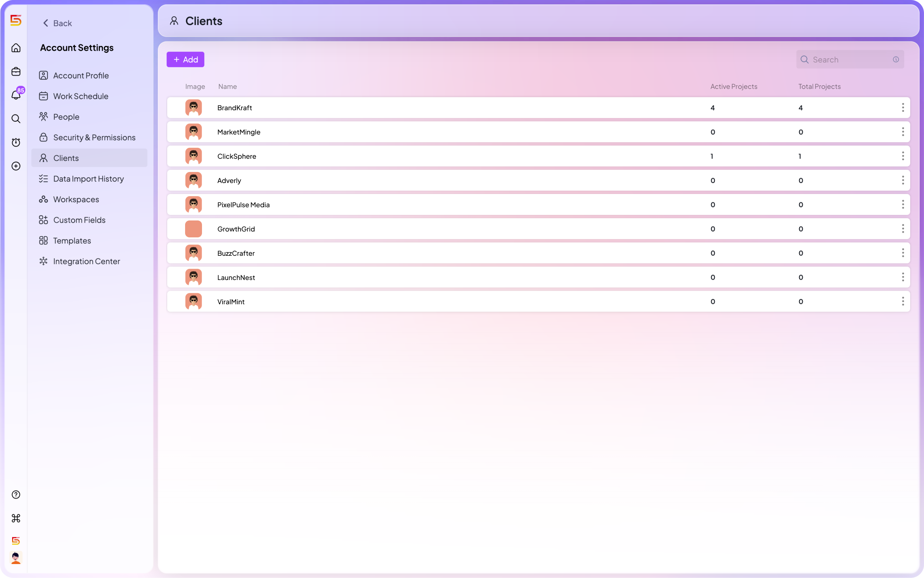Open Integration Center settings page
924x578 pixels.
coord(86,261)
